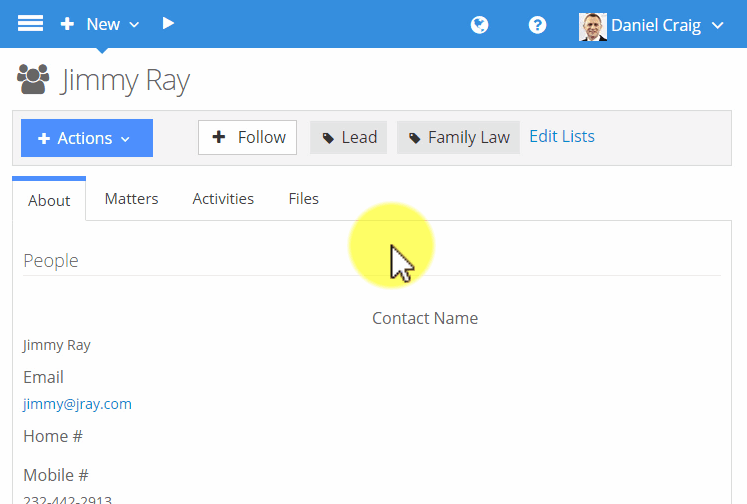This screenshot has height=504, width=747.
Task: Open the Actions dropdown button
Action: (x=87, y=138)
